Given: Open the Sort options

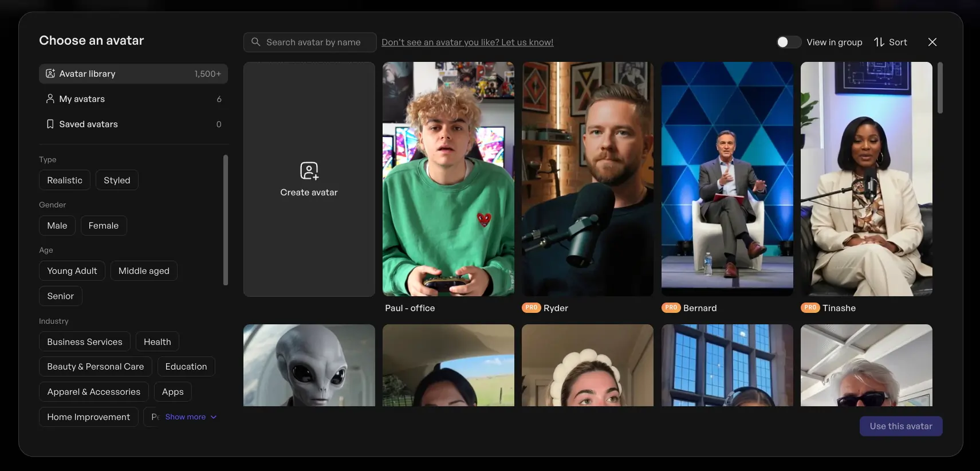Looking at the screenshot, I should click(891, 42).
